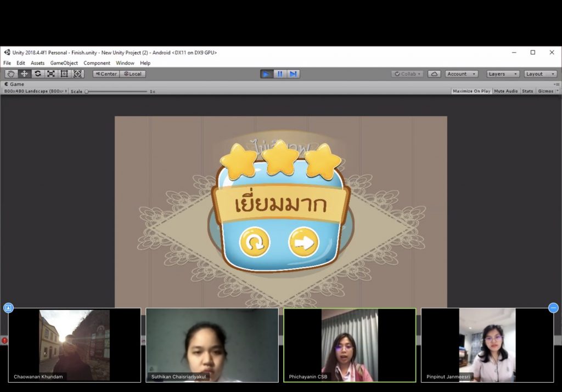Open the Component menu
562x392 pixels.
pos(97,63)
